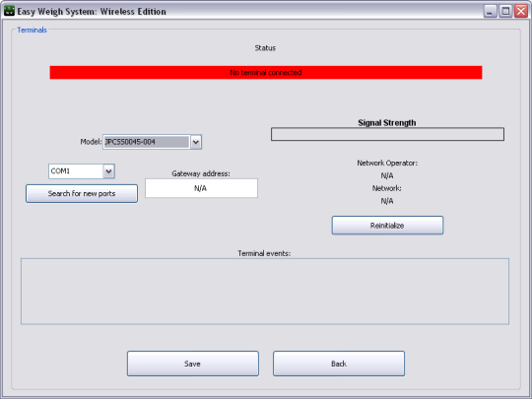Image resolution: width=532 pixels, height=399 pixels.
Task: Select the Model field JPCS50045-004
Action: (x=146, y=142)
